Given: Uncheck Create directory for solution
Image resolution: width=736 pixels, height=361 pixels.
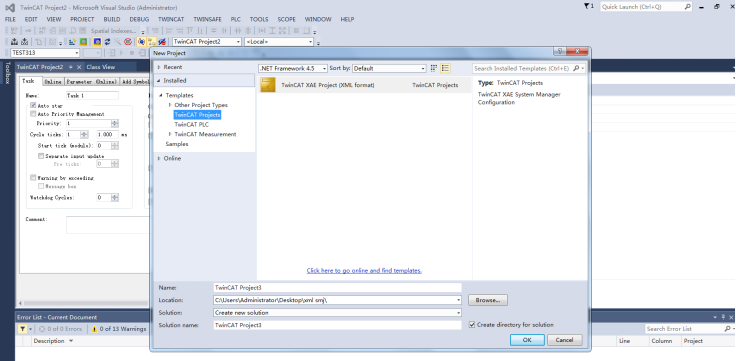Looking at the screenshot, I should pos(472,325).
